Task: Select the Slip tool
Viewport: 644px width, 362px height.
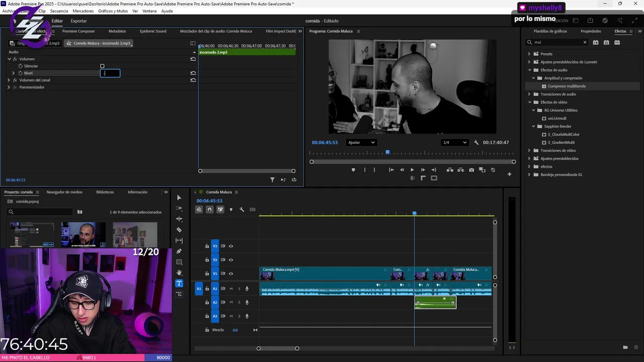Action: click(x=179, y=240)
